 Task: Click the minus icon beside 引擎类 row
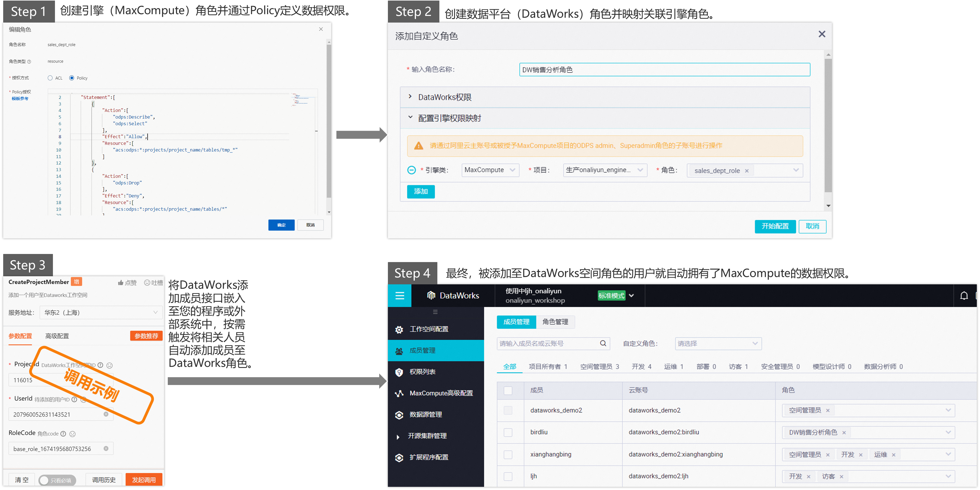click(411, 170)
